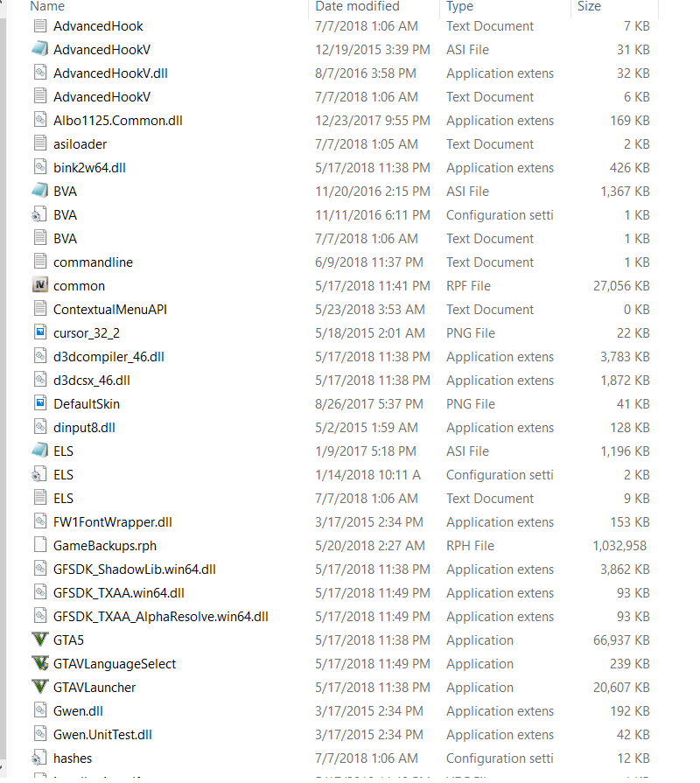This screenshot has width=700, height=783.
Task: Click the 27,056 KB size of common
Action: tap(621, 285)
